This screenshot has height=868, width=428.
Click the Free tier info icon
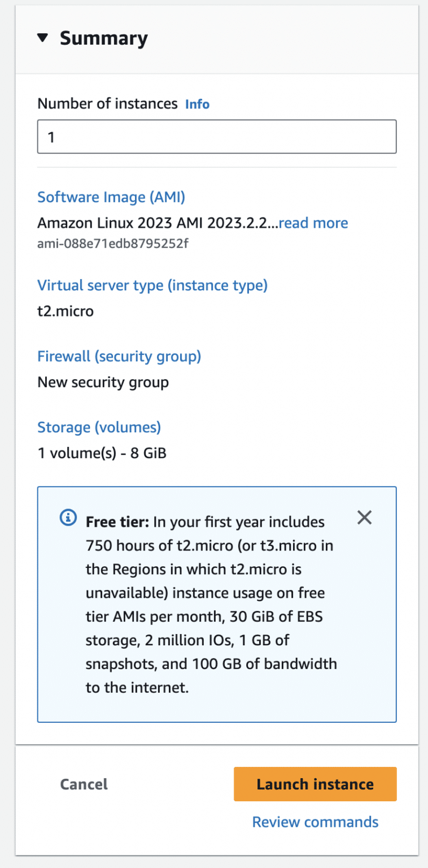[x=68, y=517]
